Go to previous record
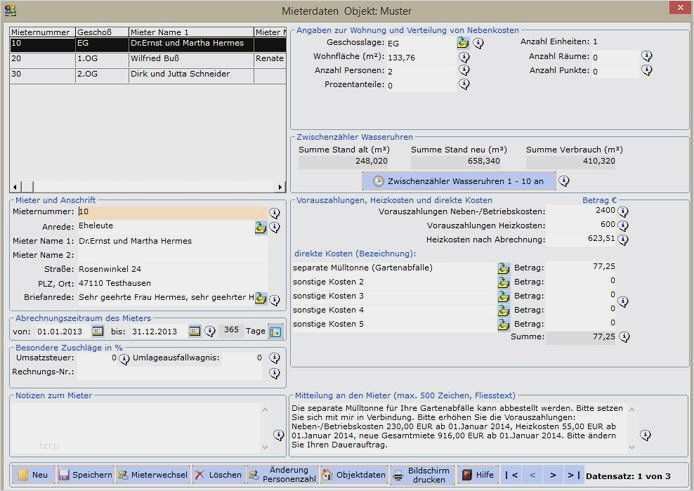This screenshot has width=694, height=491. (x=532, y=476)
